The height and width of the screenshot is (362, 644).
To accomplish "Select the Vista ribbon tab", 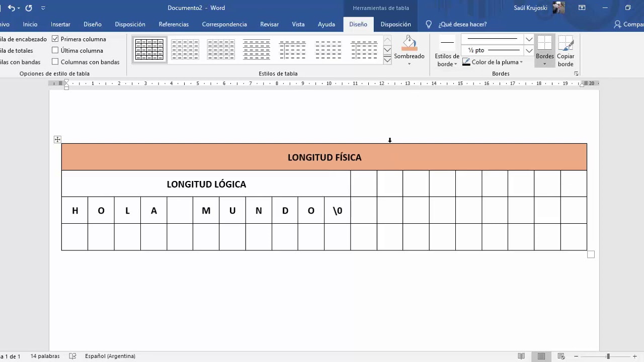I will pos(298,24).
